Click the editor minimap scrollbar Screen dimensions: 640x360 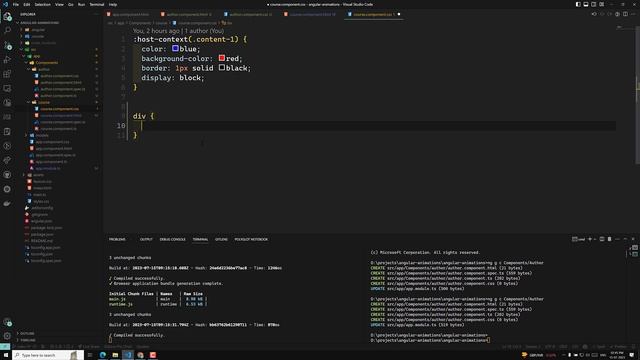click(638, 96)
